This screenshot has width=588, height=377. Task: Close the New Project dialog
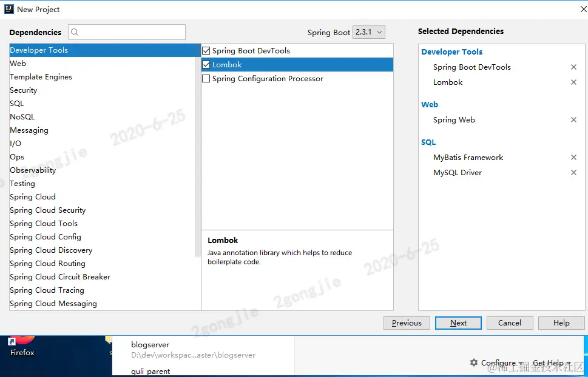pos(584,9)
